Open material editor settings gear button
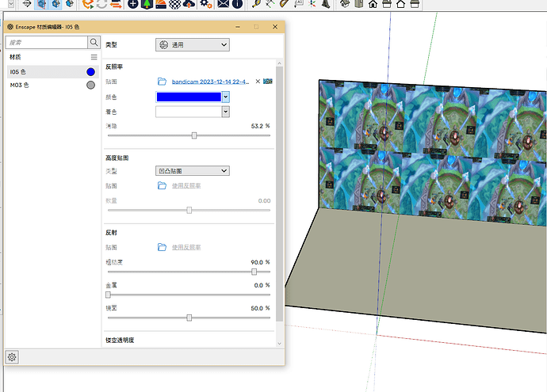Image resolution: width=547 pixels, height=392 pixels. click(x=12, y=357)
